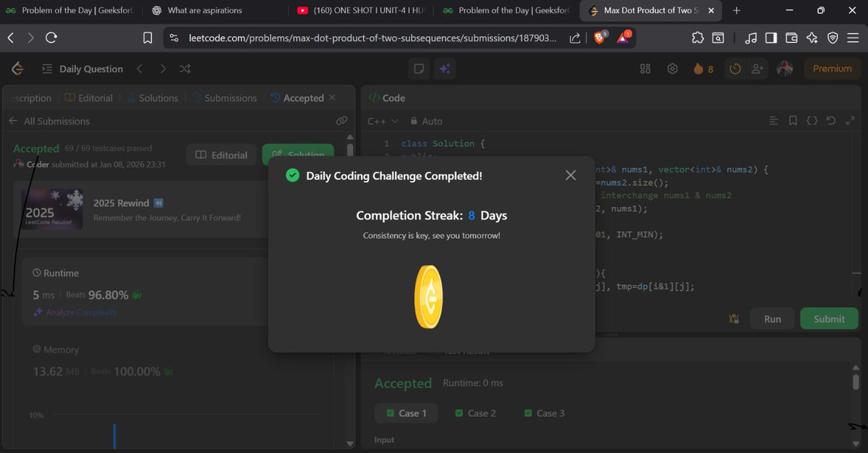Expand code editor to fullscreen
This screenshot has height=453, width=868.
point(850,121)
